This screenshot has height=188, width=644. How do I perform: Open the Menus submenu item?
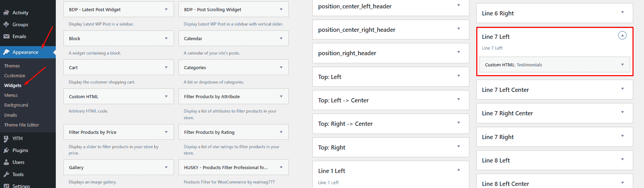tap(11, 95)
